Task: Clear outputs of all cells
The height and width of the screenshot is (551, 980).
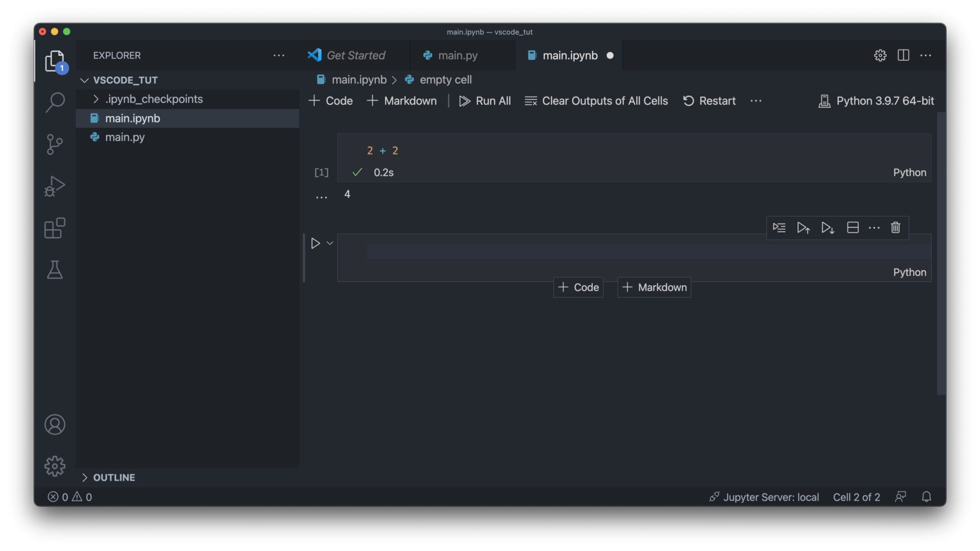Action: point(597,101)
